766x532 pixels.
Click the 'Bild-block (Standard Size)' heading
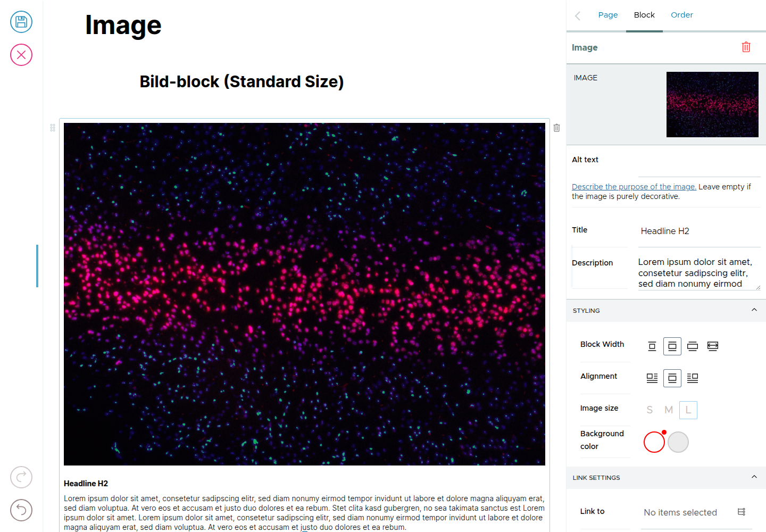(242, 81)
